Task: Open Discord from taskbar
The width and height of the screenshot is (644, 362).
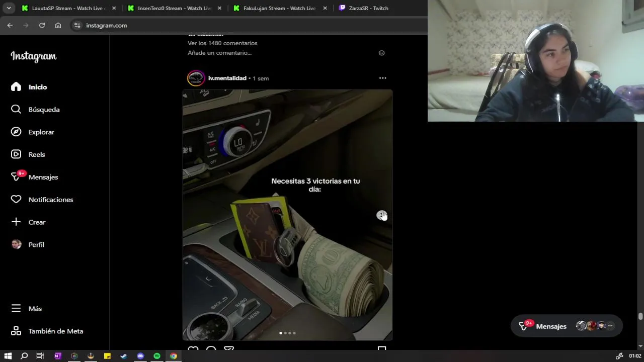Action: pyautogui.click(x=140, y=356)
